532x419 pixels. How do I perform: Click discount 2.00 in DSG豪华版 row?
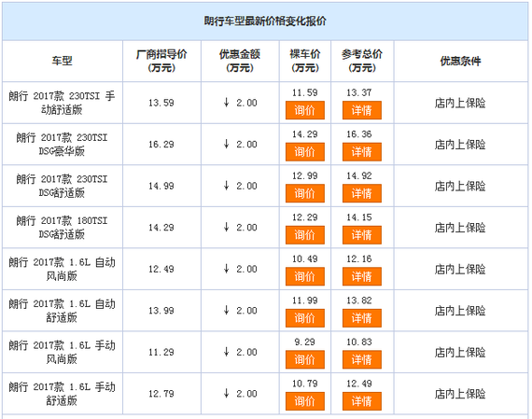240,145
